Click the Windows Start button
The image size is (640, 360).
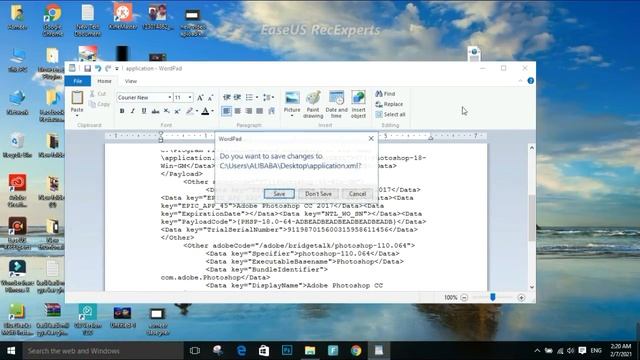tap(11, 351)
